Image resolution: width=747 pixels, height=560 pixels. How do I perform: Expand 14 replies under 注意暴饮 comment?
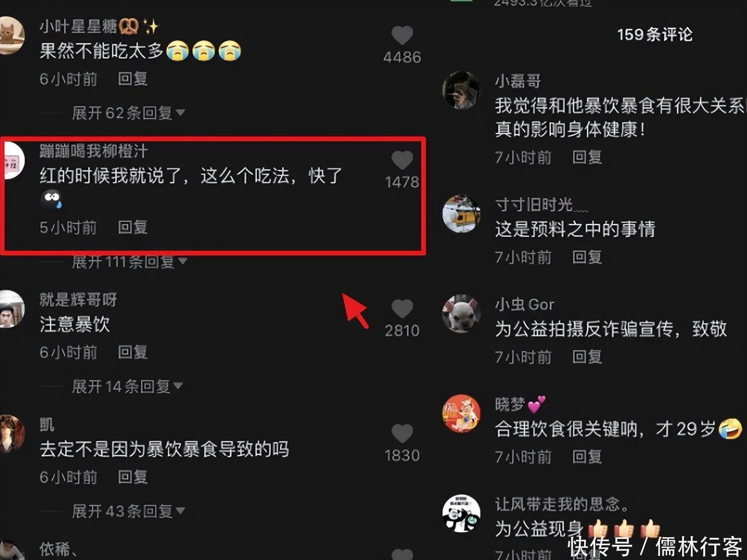tap(127, 386)
